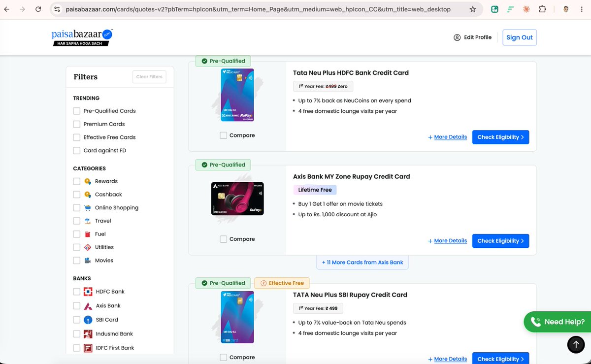Tick Compare for Axis MY Zone Rupay card
This screenshot has height=364, width=591.
tap(223, 239)
